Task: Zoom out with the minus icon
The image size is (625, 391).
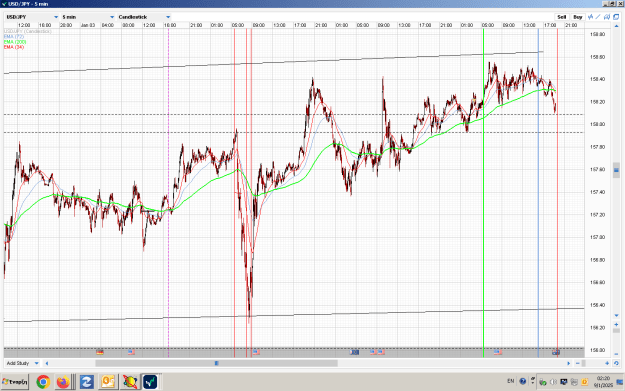Action: [x=578, y=363]
